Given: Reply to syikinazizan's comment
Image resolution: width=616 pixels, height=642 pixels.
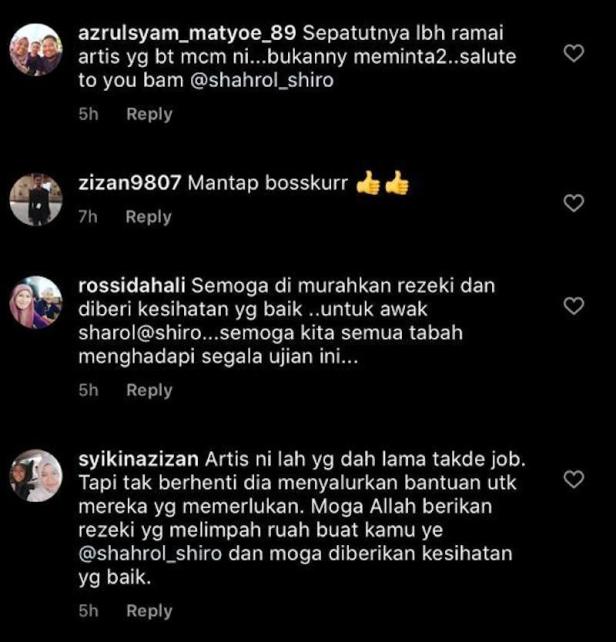Looking at the screenshot, I should pos(149,611).
